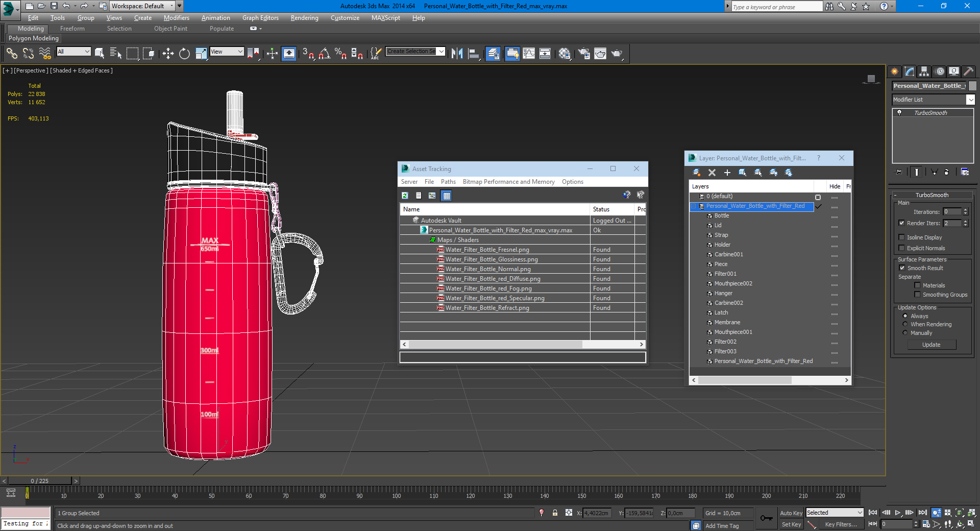The height and width of the screenshot is (531, 980).
Task: Activate Bind to Space Warp tool
Action: pos(45,53)
